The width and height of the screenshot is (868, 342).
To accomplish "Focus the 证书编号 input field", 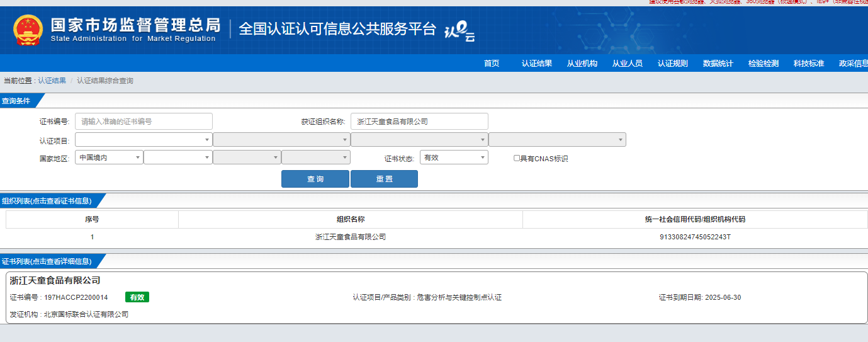I will 144,122.
